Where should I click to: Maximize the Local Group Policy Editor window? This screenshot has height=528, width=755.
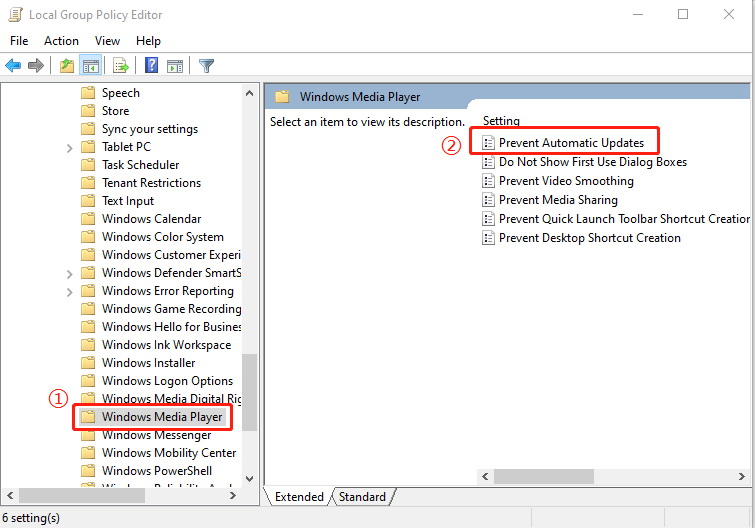click(x=683, y=14)
